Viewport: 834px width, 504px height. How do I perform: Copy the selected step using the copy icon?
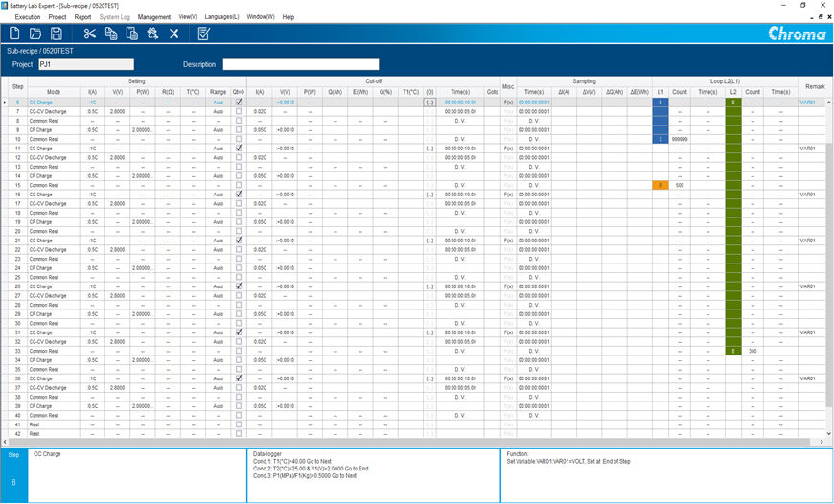tap(111, 34)
